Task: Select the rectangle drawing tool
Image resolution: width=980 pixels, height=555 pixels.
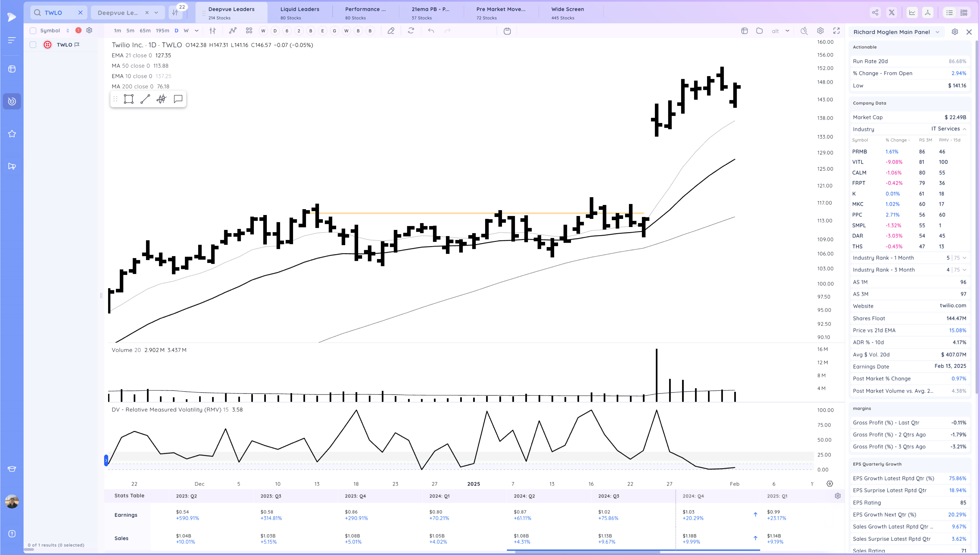Action: coord(128,99)
